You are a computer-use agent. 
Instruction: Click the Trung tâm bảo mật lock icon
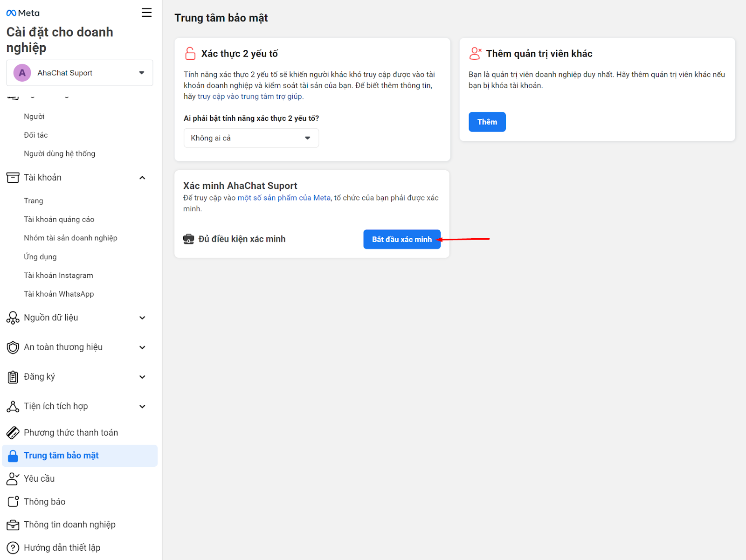[x=13, y=456]
